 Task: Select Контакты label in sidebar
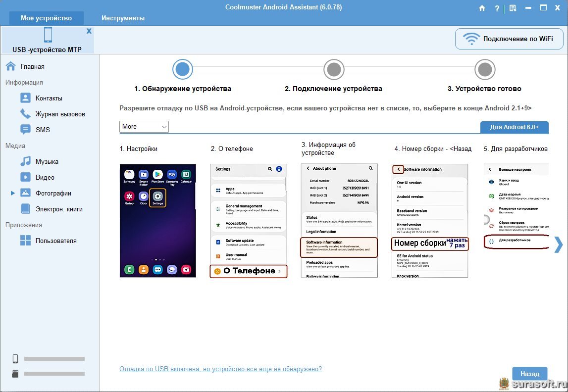(x=49, y=98)
